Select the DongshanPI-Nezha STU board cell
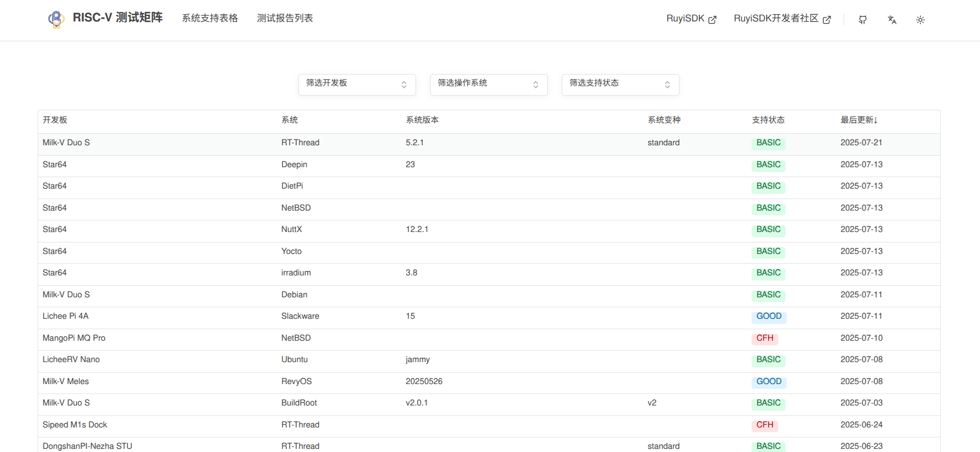 coord(87,446)
